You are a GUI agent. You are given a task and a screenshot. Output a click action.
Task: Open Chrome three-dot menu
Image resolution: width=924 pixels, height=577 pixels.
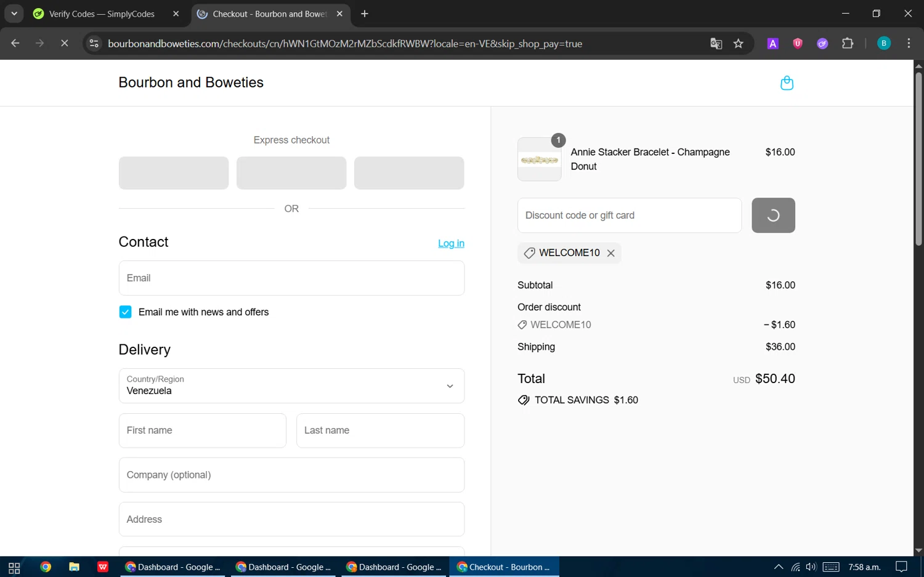pyautogui.click(x=909, y=44)
